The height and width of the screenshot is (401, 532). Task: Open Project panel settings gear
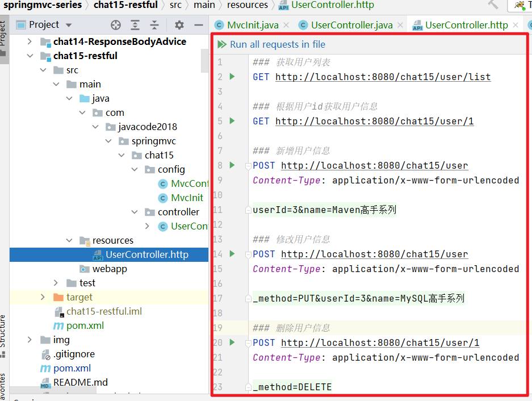pyautogui.click(x=179, y=25)
